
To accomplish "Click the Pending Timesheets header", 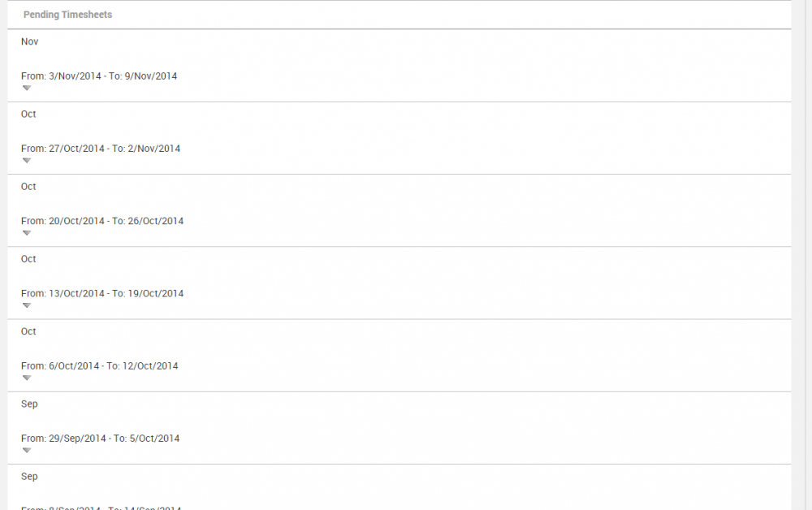I will pos(68,15).
